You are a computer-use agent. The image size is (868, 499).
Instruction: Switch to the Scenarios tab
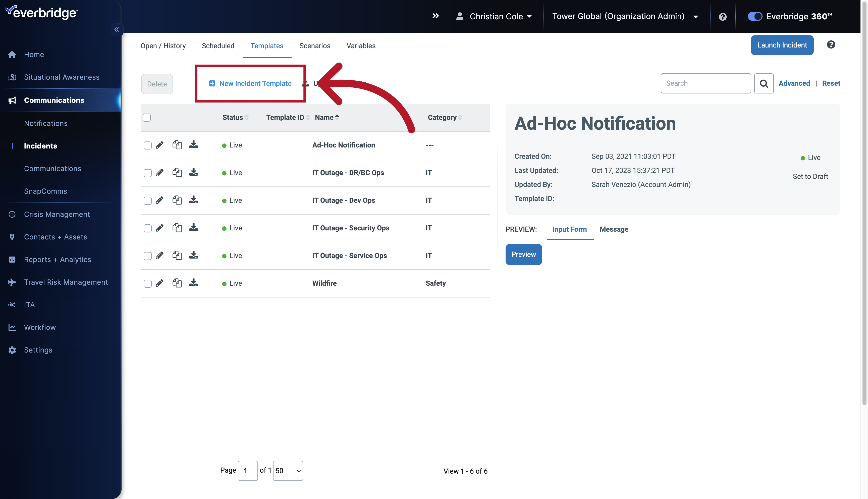[315, 45]
